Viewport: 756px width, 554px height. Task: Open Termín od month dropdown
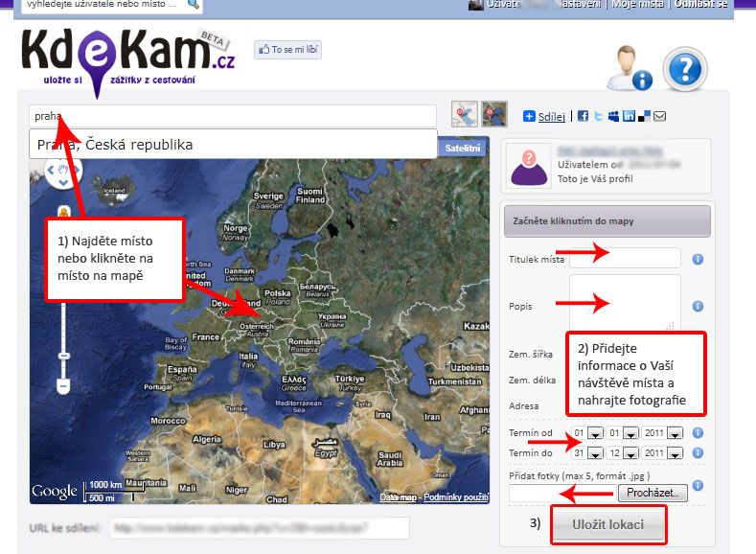(630, 433)
